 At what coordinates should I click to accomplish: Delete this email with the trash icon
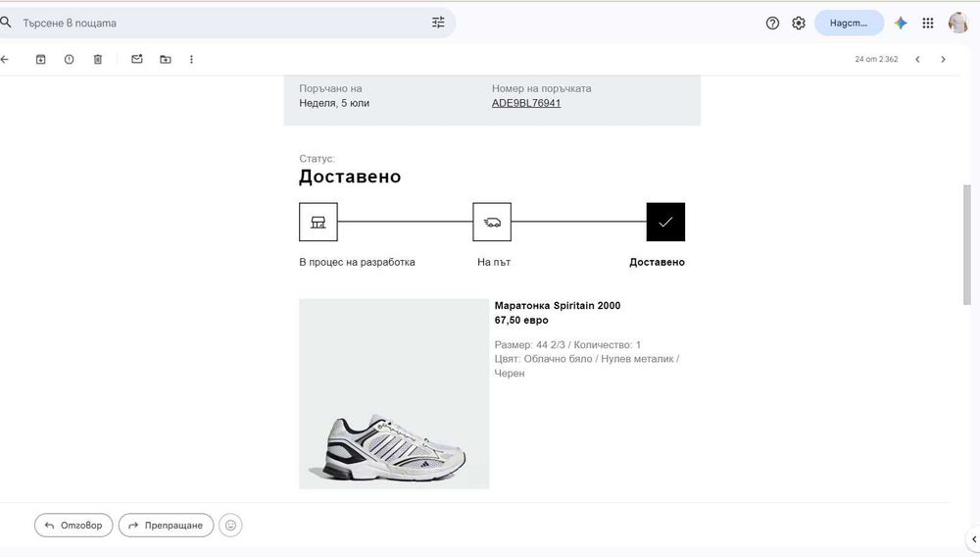click(97, 60)
